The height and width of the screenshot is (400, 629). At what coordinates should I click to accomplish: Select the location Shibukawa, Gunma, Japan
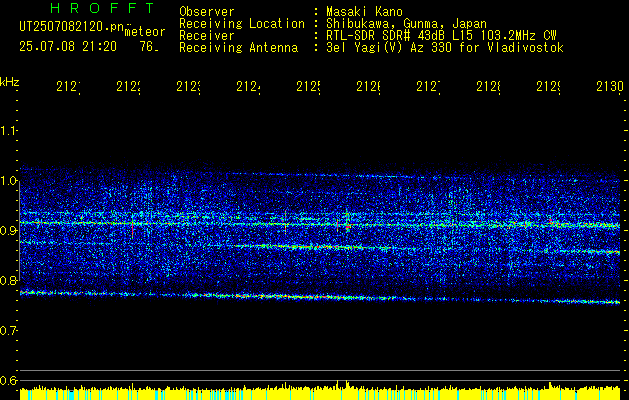[406, 24]
